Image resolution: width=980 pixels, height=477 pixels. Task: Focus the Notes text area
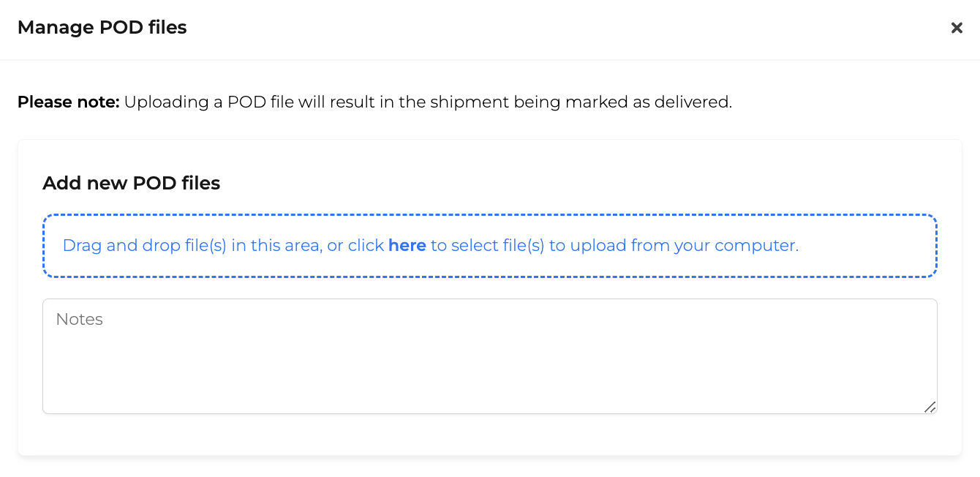tap(490, 356)
